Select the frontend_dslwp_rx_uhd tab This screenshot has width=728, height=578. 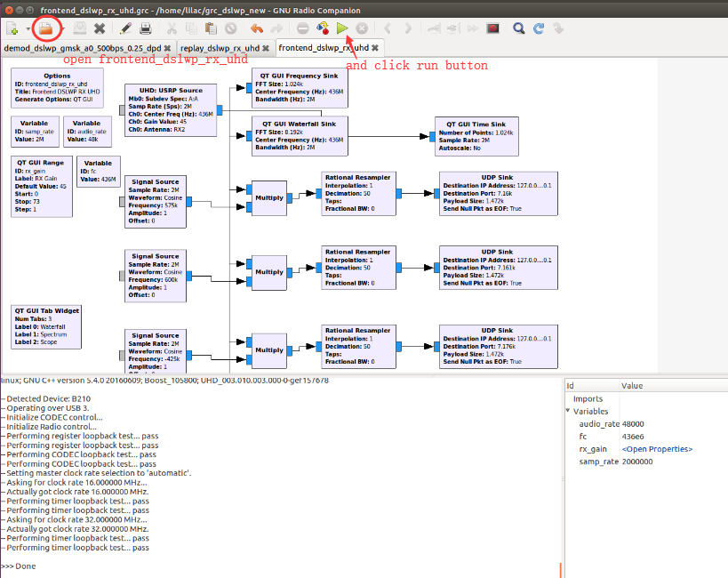(324, 48)
